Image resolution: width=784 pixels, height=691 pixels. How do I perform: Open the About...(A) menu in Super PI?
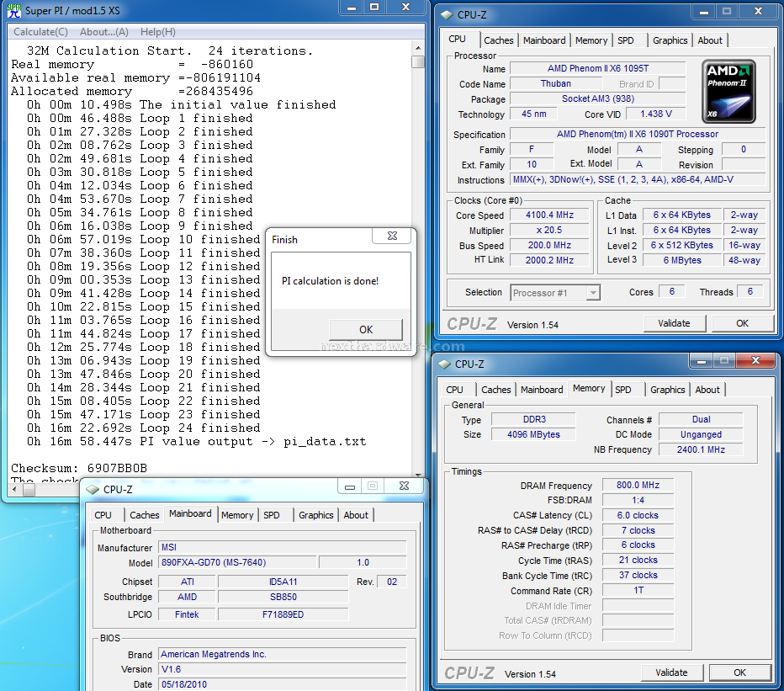pos(104,32)
